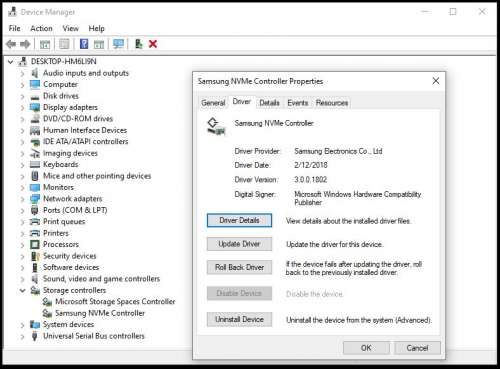Click the Help question-mark toolbar icon
The height and width of the screenshot is (369, 500).
click(84, 44)
